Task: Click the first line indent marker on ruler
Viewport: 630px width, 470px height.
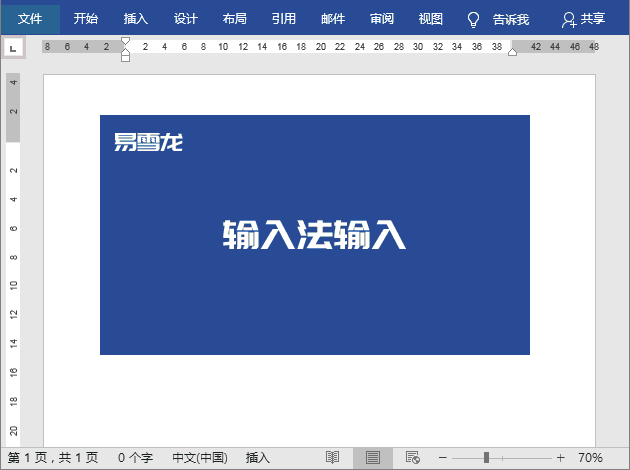Action: 125,41
